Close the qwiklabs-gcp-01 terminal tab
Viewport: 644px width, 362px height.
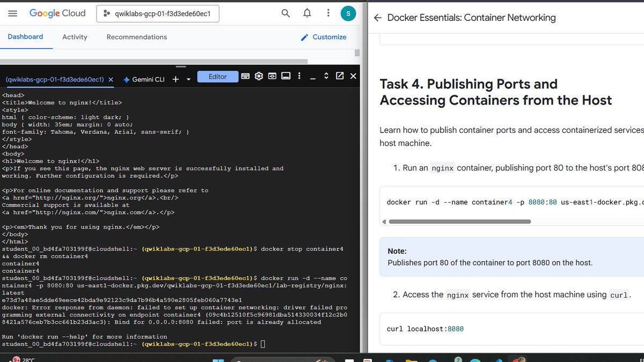[x=111, y=79]
